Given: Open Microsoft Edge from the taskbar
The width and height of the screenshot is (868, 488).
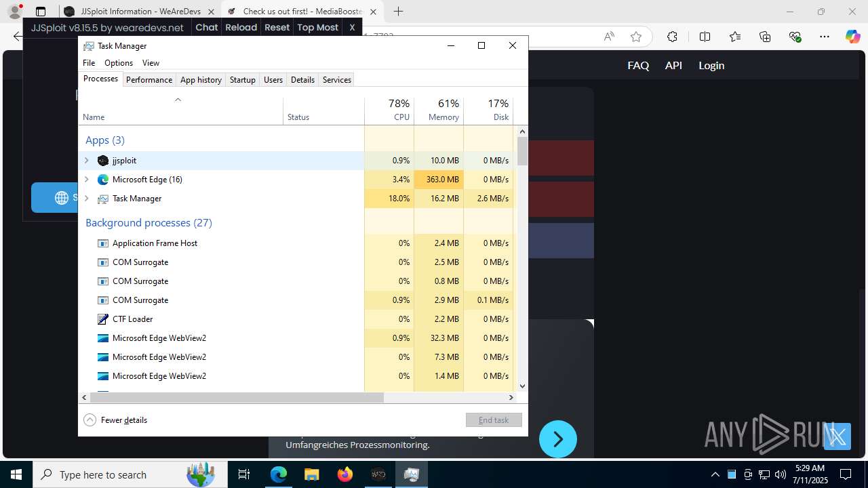Looking at the screenshot, I should 279,474.
